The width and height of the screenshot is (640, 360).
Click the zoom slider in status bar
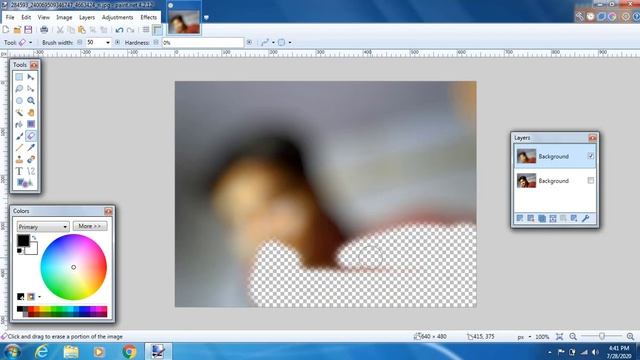602,337
